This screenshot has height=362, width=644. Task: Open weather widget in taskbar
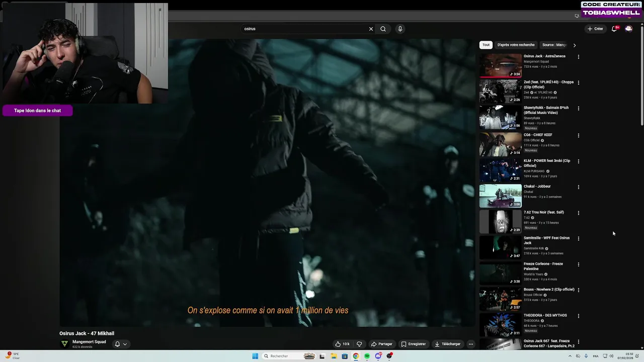pos(12,356)
